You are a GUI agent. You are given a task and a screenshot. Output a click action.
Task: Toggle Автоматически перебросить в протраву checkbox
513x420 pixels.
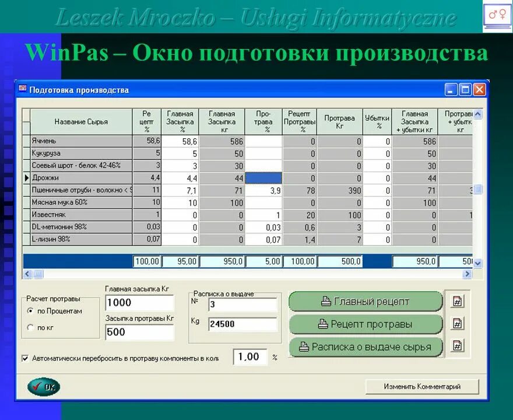pos(25,358)
